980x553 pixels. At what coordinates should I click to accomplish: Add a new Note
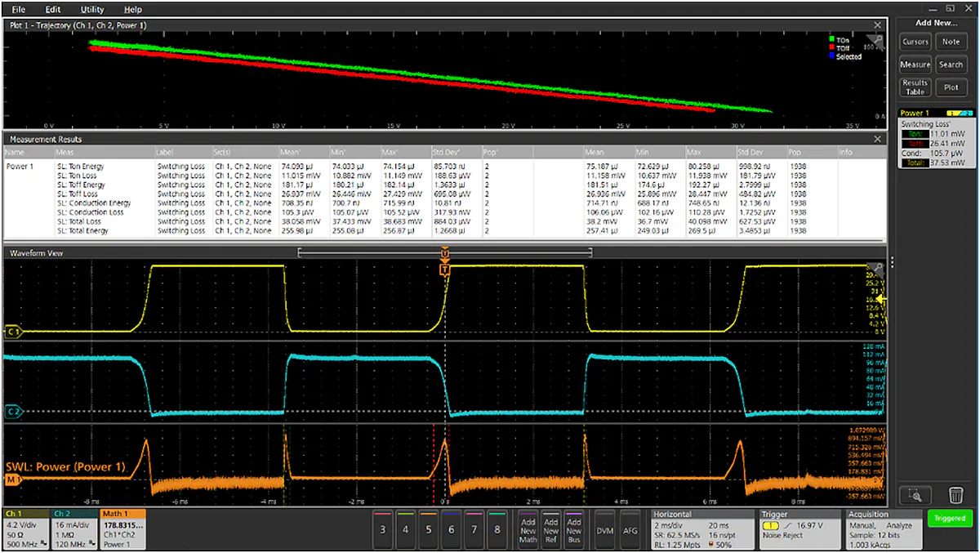click(x=951, y=42)
